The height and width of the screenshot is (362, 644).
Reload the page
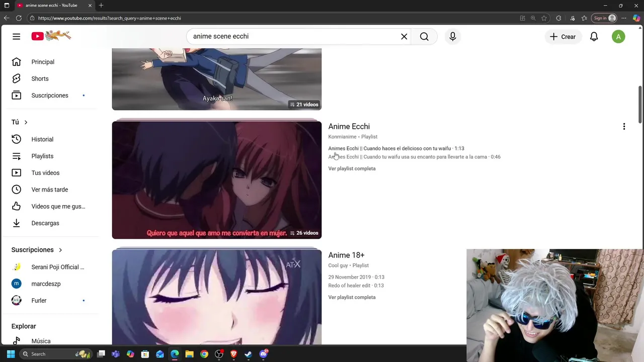(x=19, y=18)
